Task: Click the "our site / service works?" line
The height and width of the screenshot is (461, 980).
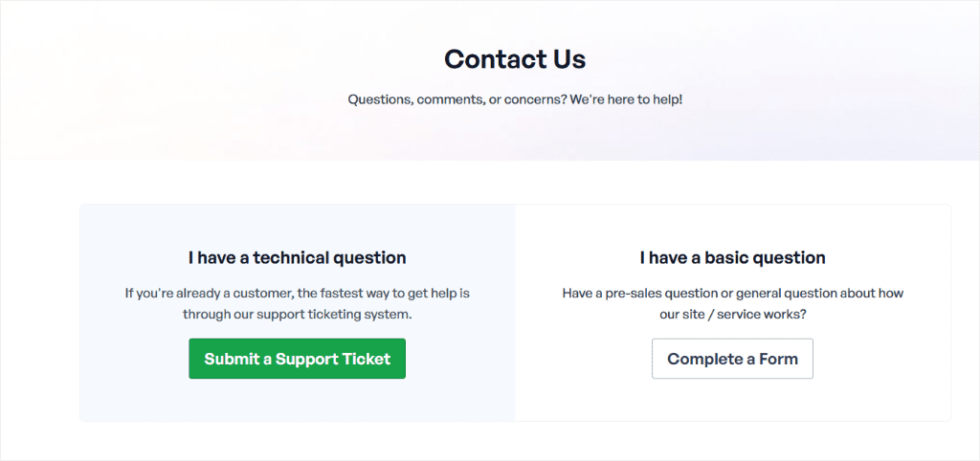Action: 732,315
